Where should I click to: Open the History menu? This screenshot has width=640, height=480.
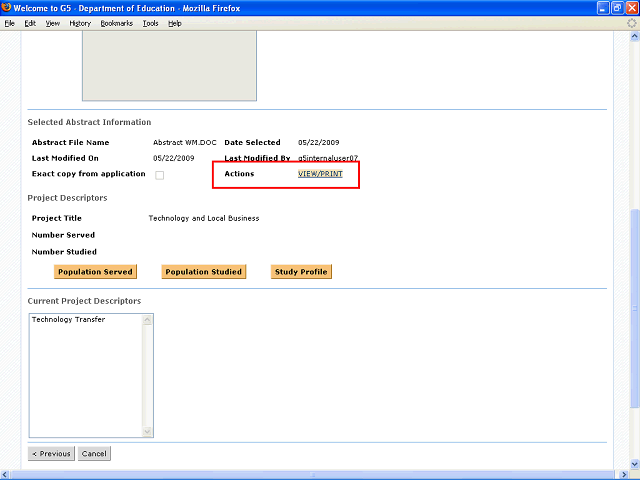[x=80, y=24]
